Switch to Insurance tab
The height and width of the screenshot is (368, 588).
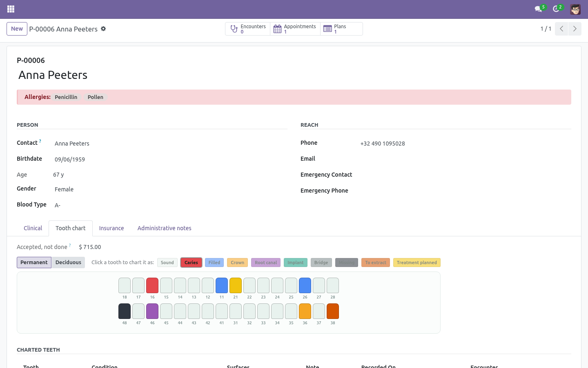[x=111, y=228]
